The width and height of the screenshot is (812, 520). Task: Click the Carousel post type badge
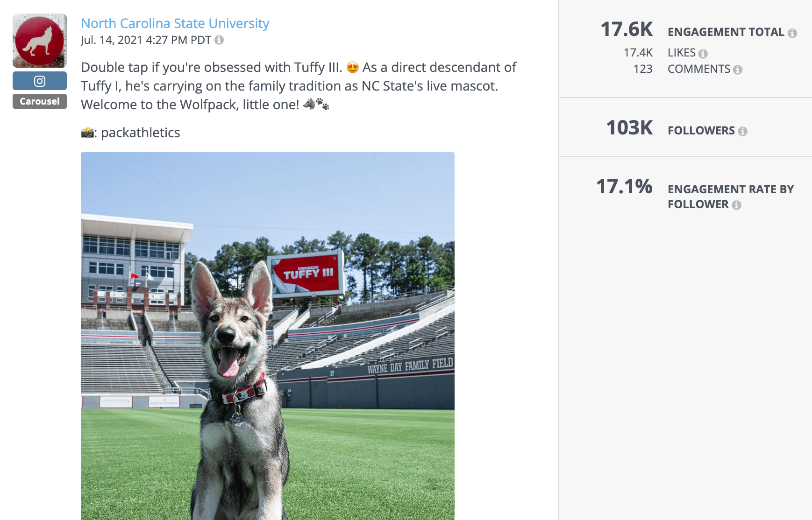click(x=39, y=101)
